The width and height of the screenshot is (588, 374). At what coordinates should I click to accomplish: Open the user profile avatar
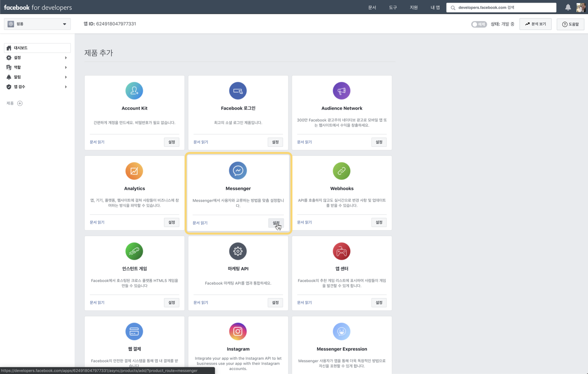tap(581, 7)
